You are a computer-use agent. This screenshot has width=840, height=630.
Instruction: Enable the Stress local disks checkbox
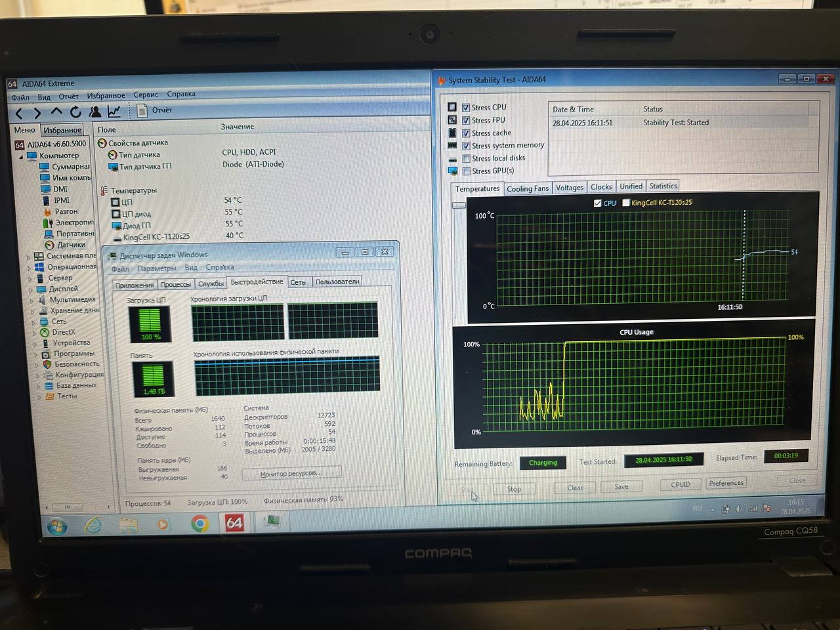tap(466, 158)
